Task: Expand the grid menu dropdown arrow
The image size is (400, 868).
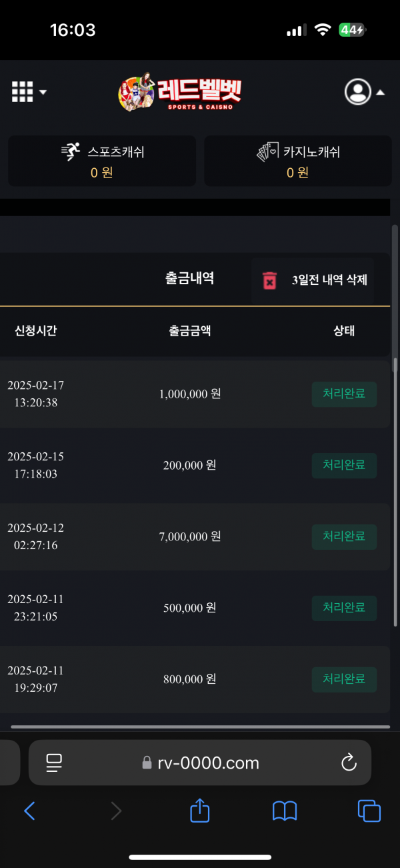Action: point(43,92)
